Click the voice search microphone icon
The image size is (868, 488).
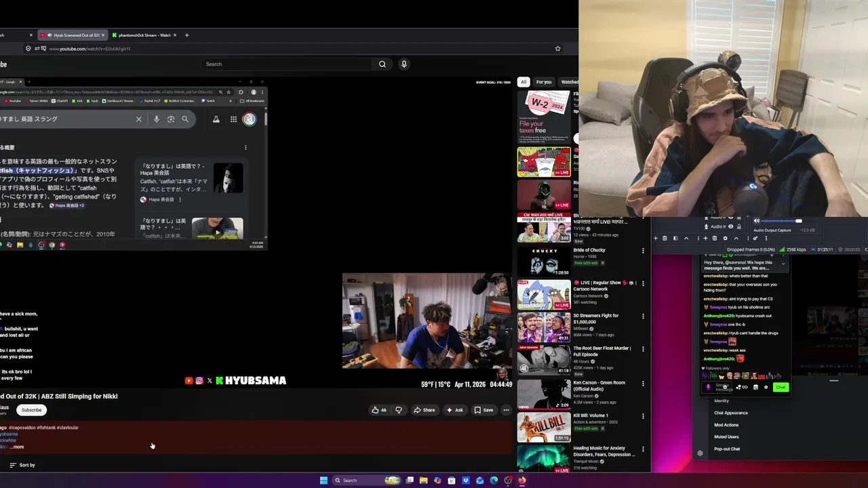[403, 64]
